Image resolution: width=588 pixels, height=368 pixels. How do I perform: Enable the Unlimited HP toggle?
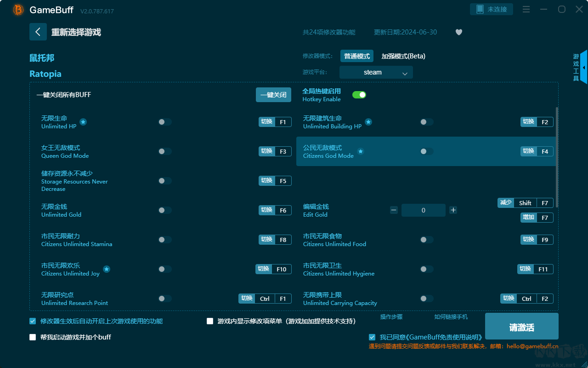[x=165, y=122]
